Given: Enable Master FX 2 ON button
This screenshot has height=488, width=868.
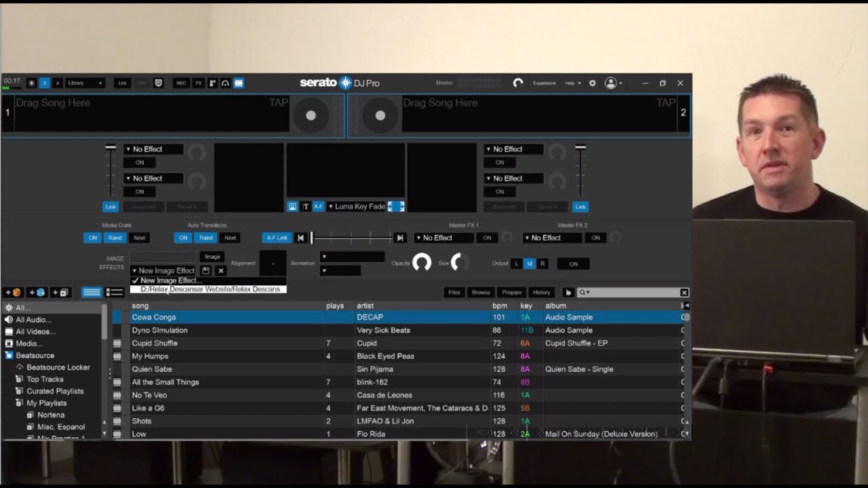Looking at the screenshot, I should click(x=595, y=238).
